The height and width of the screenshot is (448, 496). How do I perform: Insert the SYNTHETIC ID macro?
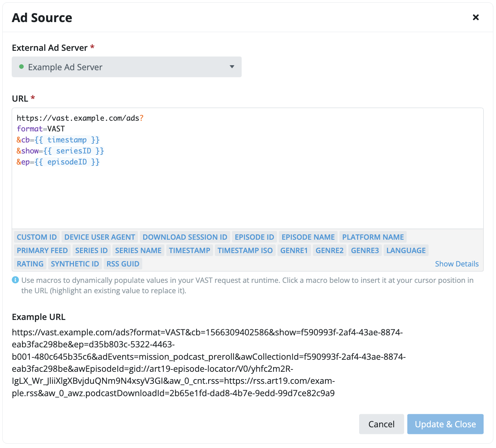[x=75, y=264]
